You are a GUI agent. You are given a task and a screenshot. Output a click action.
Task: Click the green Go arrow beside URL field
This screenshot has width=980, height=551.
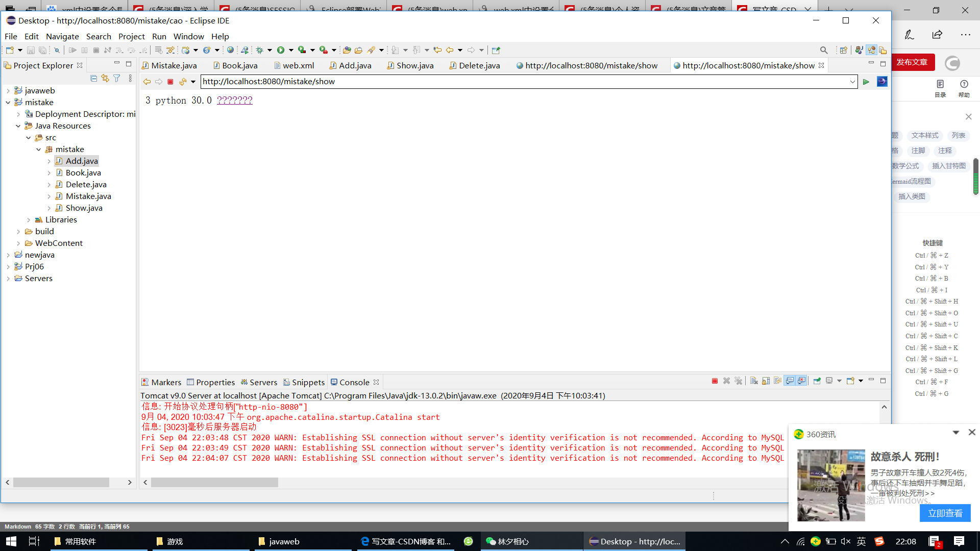[866, 82]
